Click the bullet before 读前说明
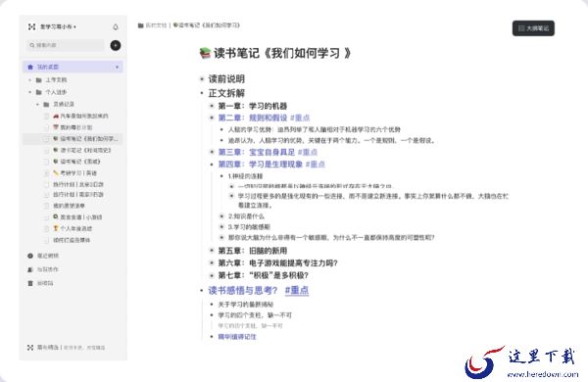 (202, 78)
